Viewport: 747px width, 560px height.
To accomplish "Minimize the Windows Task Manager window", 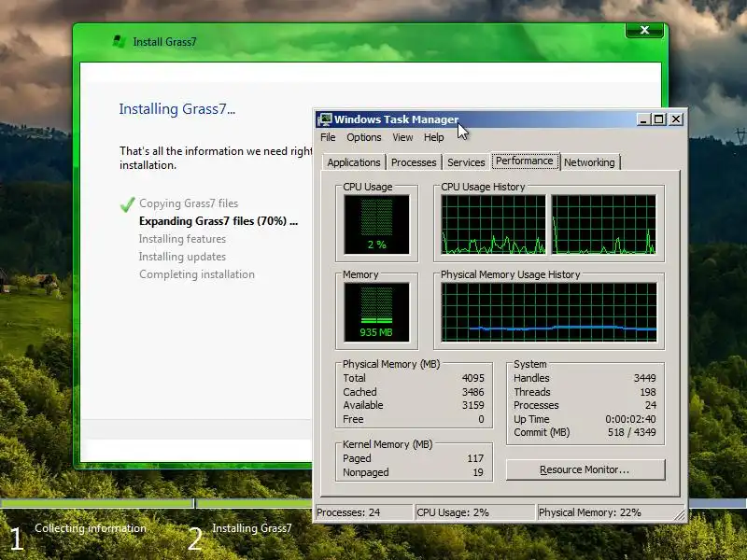I will point(643,119).
